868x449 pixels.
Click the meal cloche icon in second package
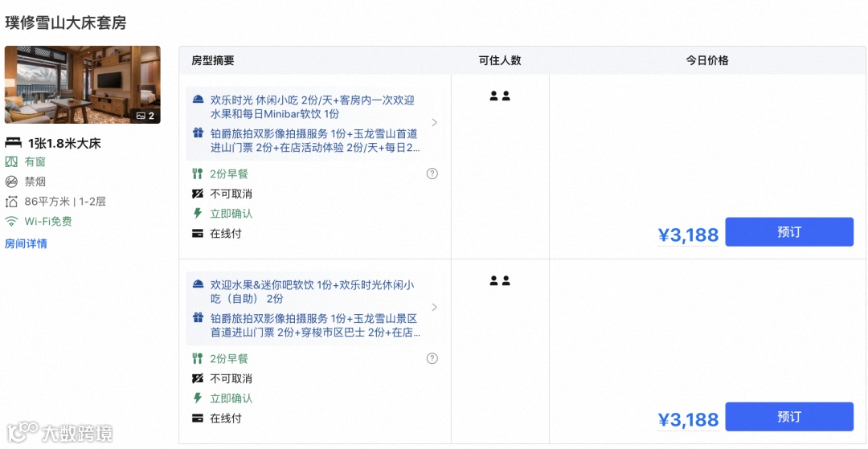tap(198, 285)
